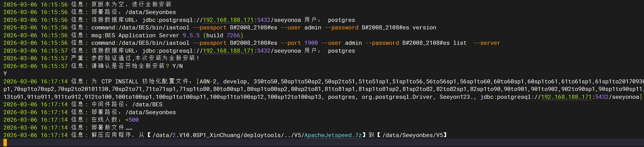This screenshot has width=644, height=147.
Task: Click the middleware path '/data/BES'
Action: 147,104
